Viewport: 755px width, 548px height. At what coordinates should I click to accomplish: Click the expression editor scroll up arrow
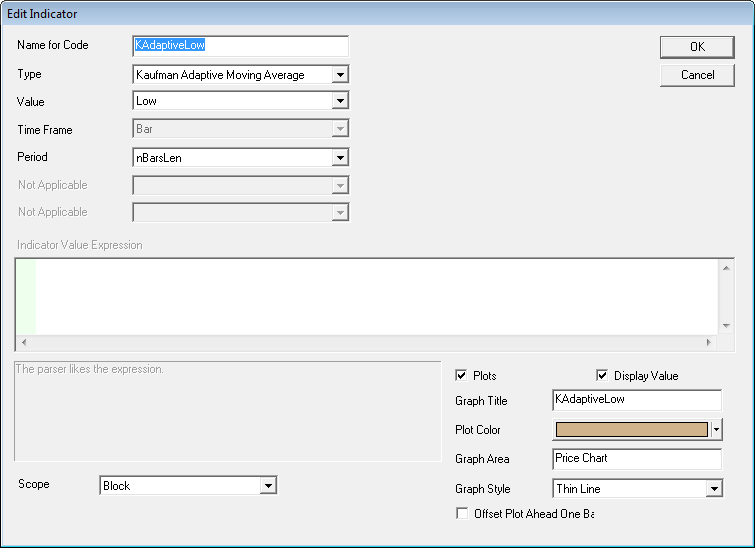[x=726, y=266]
